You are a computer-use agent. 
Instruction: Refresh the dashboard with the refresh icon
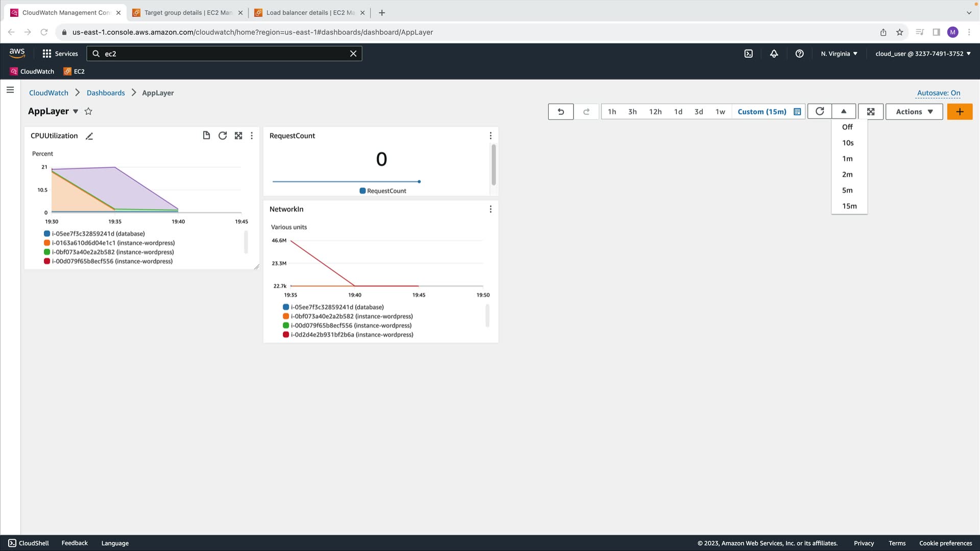[819, 112]
